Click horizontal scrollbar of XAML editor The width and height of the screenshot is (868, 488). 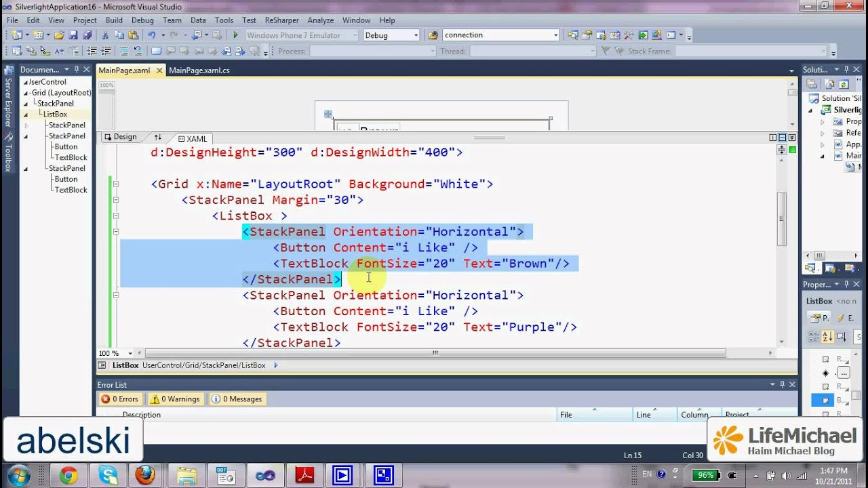(x=435, y=353)
